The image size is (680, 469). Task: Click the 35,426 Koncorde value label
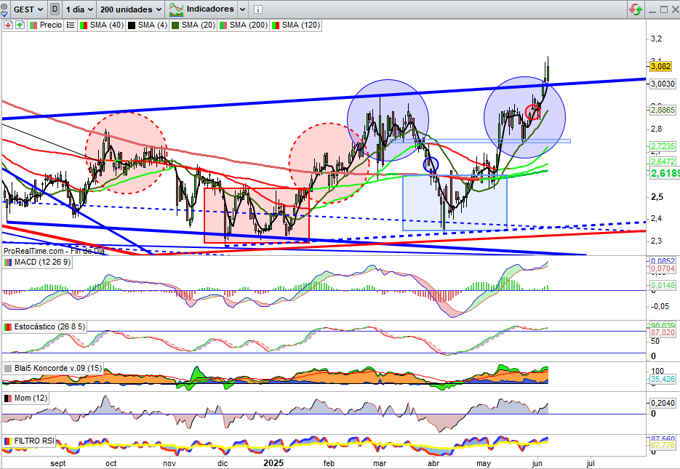[x=662, y=379]
